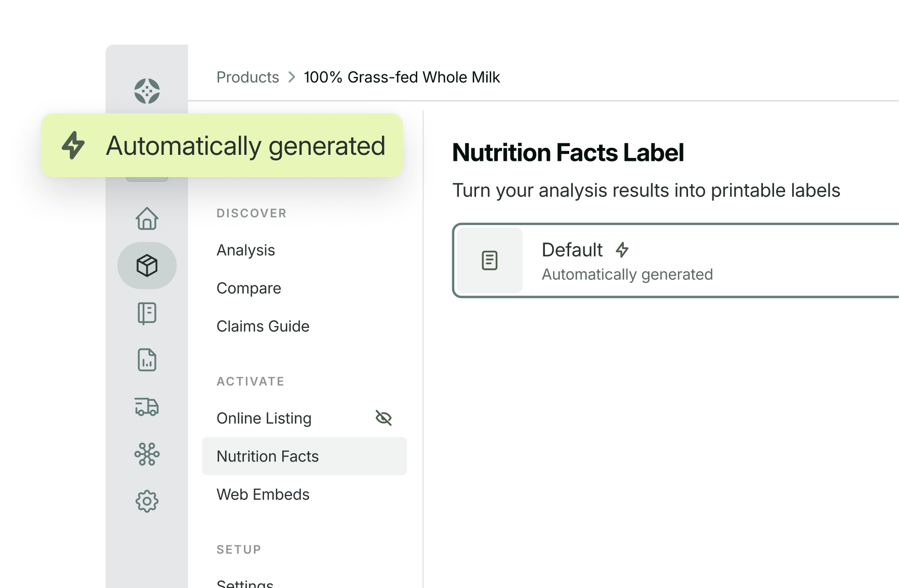Open the Compare menu item
Screen dimensions: 899x588
248,288
